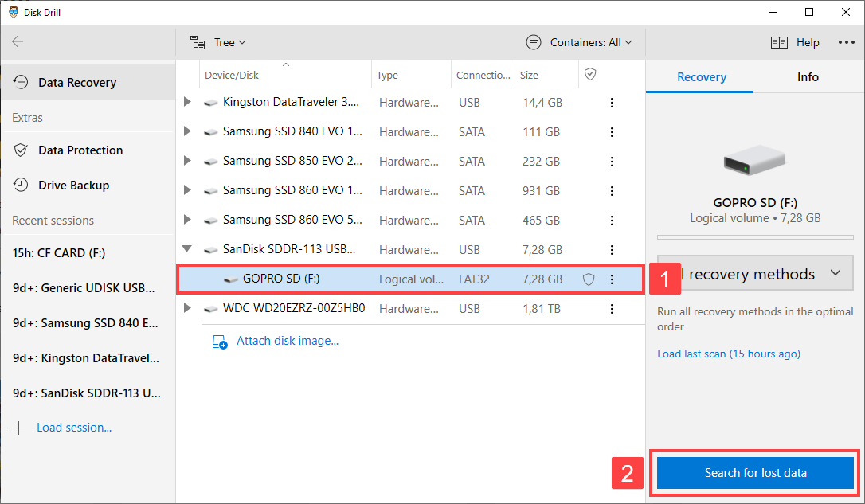Click Load last scan (15 hours ago)
This screenshot has width=865, height=504.
click(729, 354)
